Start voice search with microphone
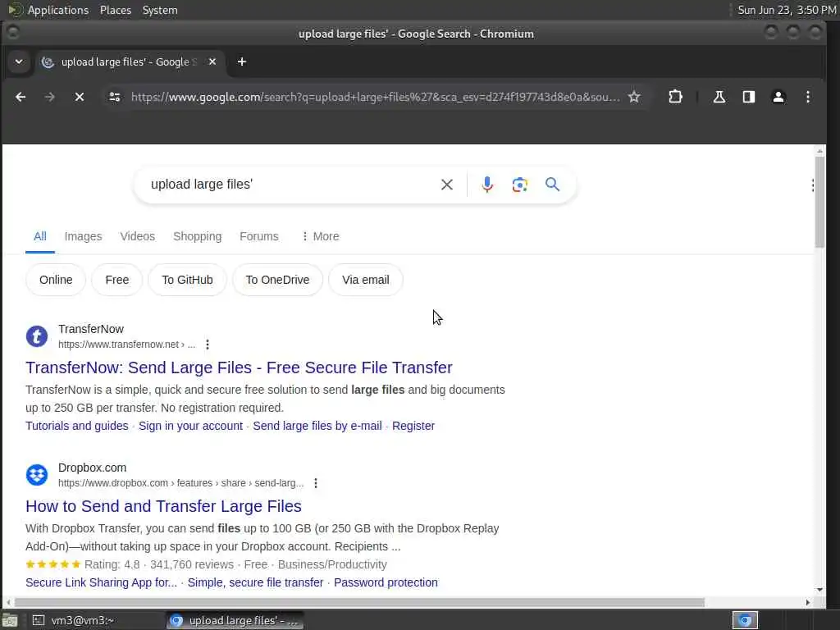The height and width of the screenshot is (630, 840). tap(487, 185)
